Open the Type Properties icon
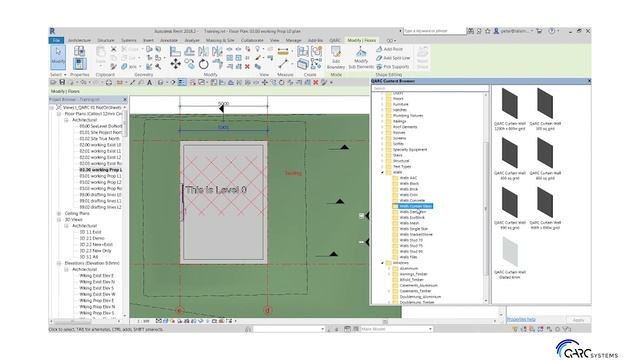Screen dimensions: 640x360 point(79,51)
